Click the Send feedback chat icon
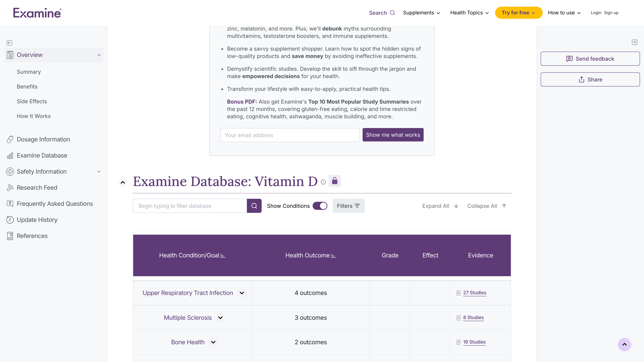This screenshot has width=644, height=362. 570,59
